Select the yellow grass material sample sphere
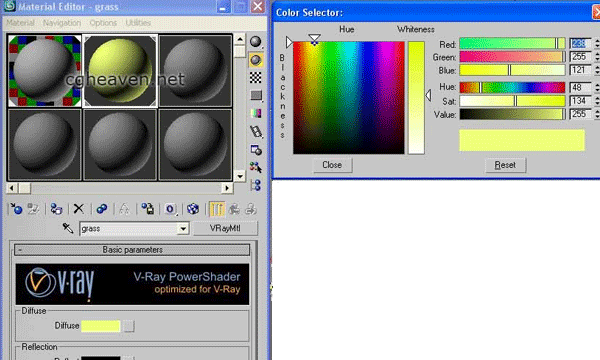The image size is (600, 360). click(120, 71)
